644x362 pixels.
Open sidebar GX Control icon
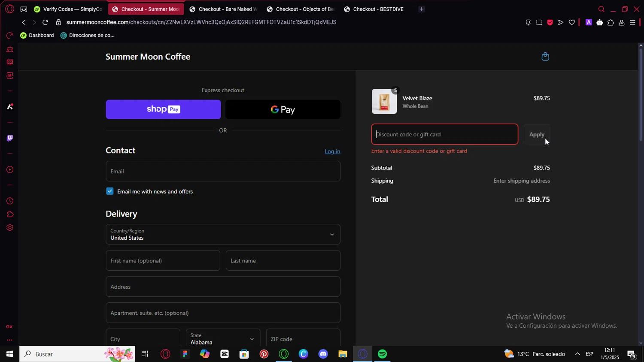(9, 36)
